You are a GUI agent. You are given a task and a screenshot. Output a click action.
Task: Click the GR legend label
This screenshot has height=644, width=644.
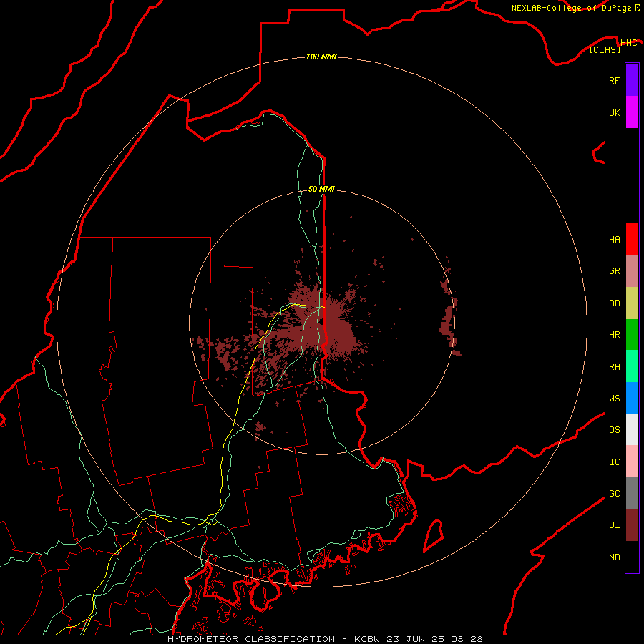pos(614,271)
